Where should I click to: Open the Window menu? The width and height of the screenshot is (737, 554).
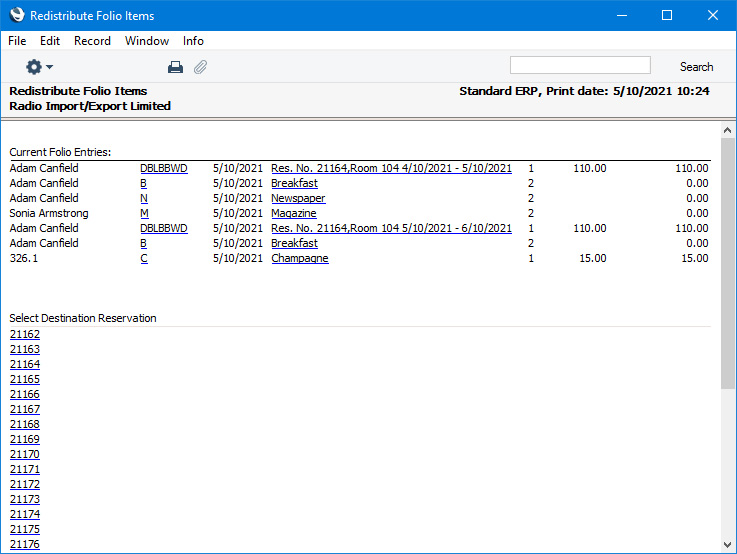(x=147, y=41)
